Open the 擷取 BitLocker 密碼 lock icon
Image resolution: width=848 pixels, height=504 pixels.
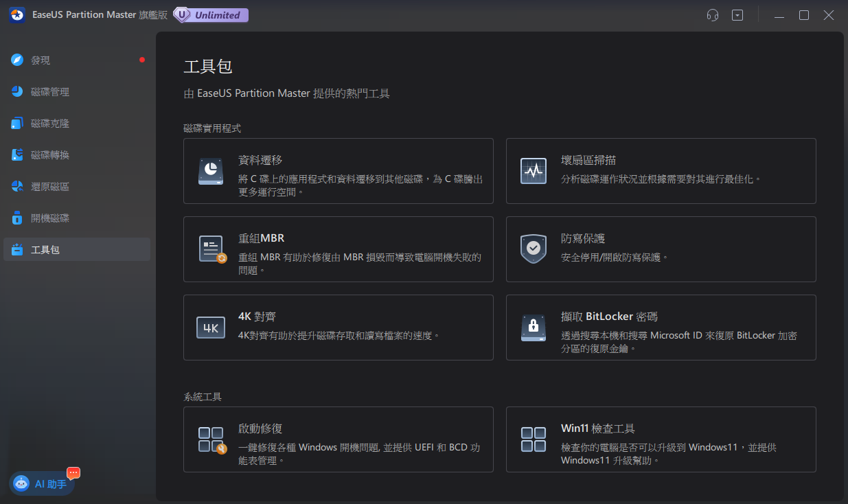coord(534,328)
